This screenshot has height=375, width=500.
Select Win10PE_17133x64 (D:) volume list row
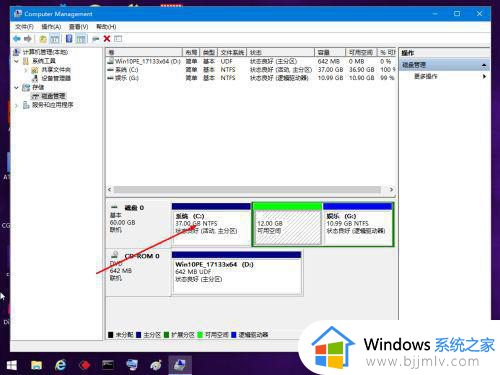tap(251, 61)
